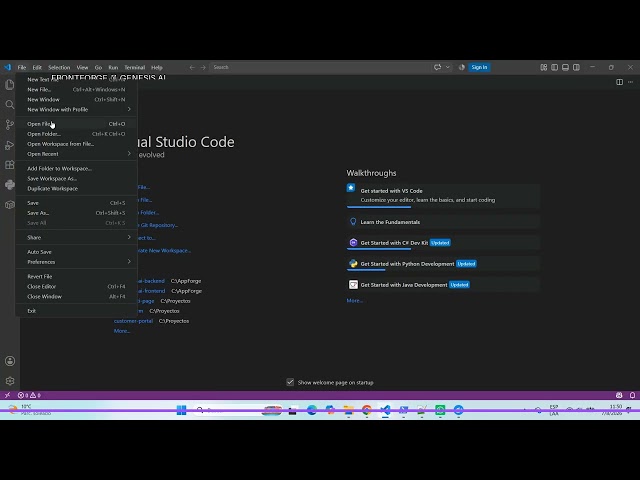The width and height of the screenshot is (640, 480).
Task: Open the Search view in activity bar
Action: coord(10,104)
